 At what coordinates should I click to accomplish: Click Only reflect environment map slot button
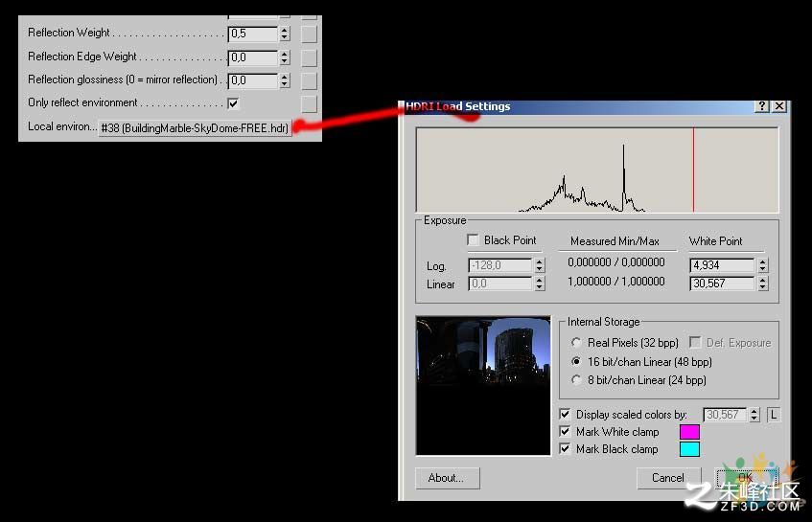click(x=309, y=102)
